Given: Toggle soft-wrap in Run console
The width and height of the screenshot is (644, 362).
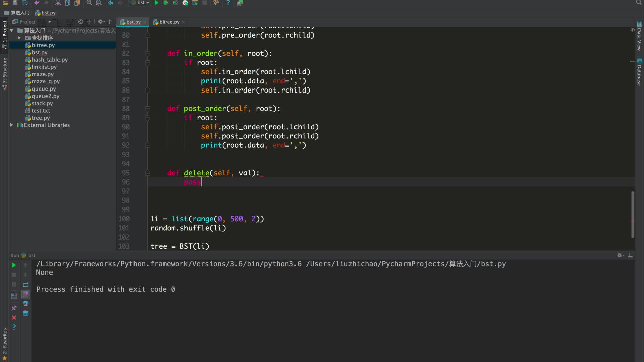Looking at the screenshot, I should (x=25, y=284).
